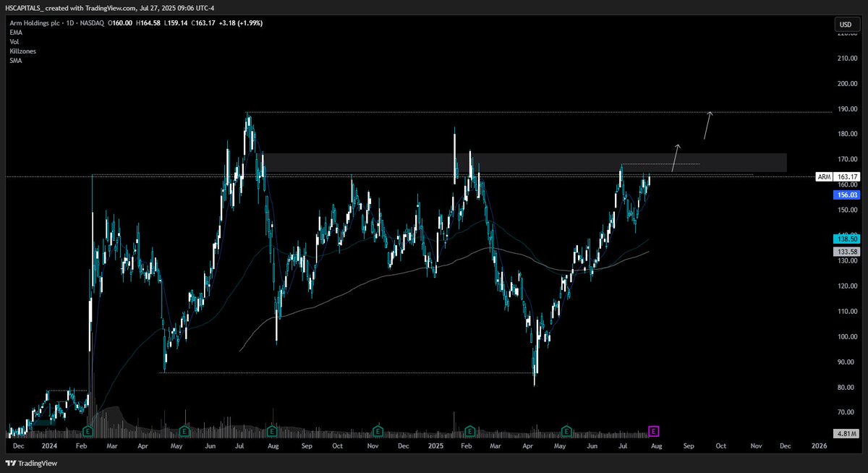Open the purple upcoming earnings E marker

[x=654, y=431]
